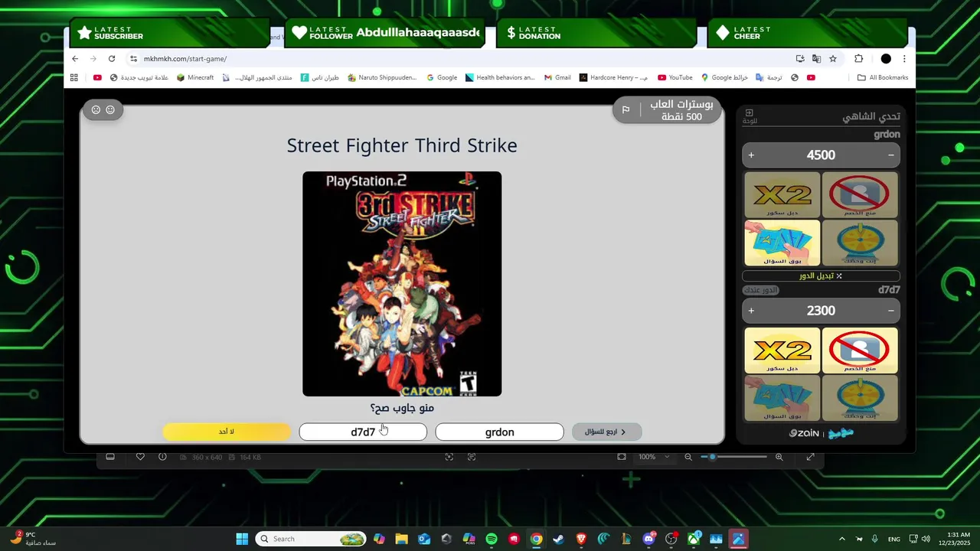This screenshot has width=980, height=551.
Task: Use d7d7's spinning wheel power-up
Action: (x=860, y=398)
